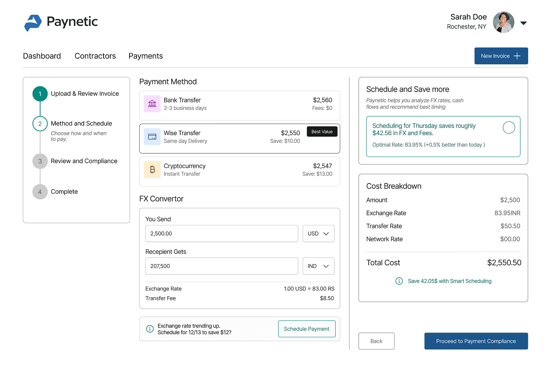Click the Cryptocurrency bitcoin icon
This screenshot has height=392, width=551.
[152, 170]
